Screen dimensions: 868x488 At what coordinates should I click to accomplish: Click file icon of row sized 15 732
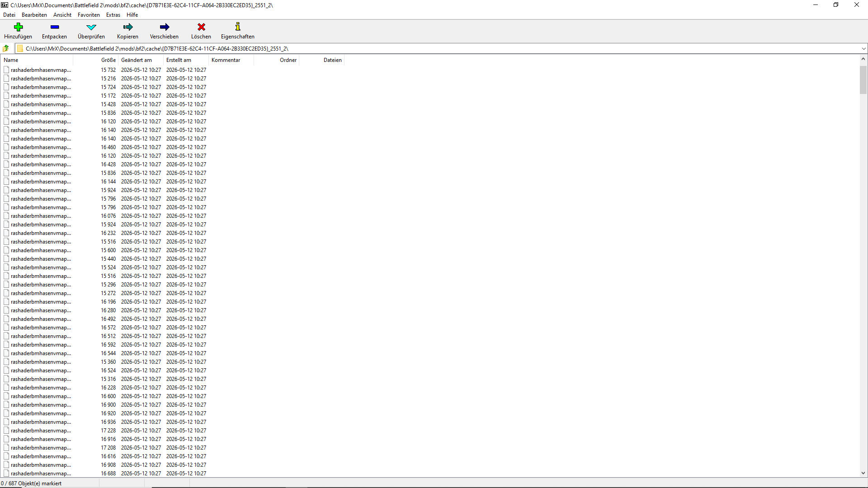[x=6, y=70]
